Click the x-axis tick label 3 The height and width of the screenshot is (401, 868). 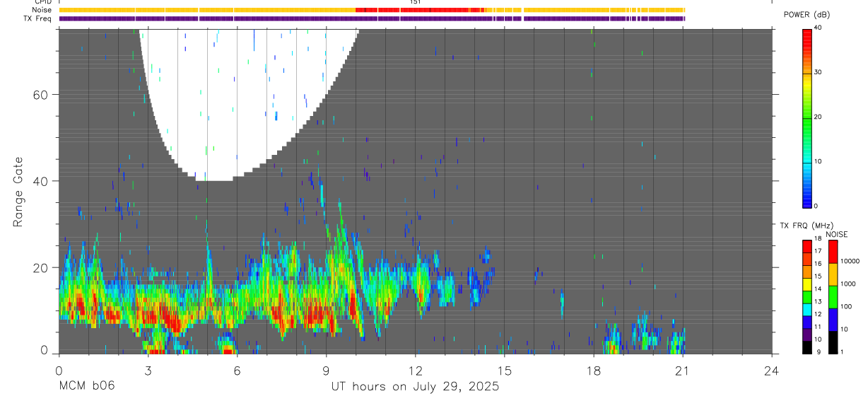pyautogui.click(x=148, y=370)
